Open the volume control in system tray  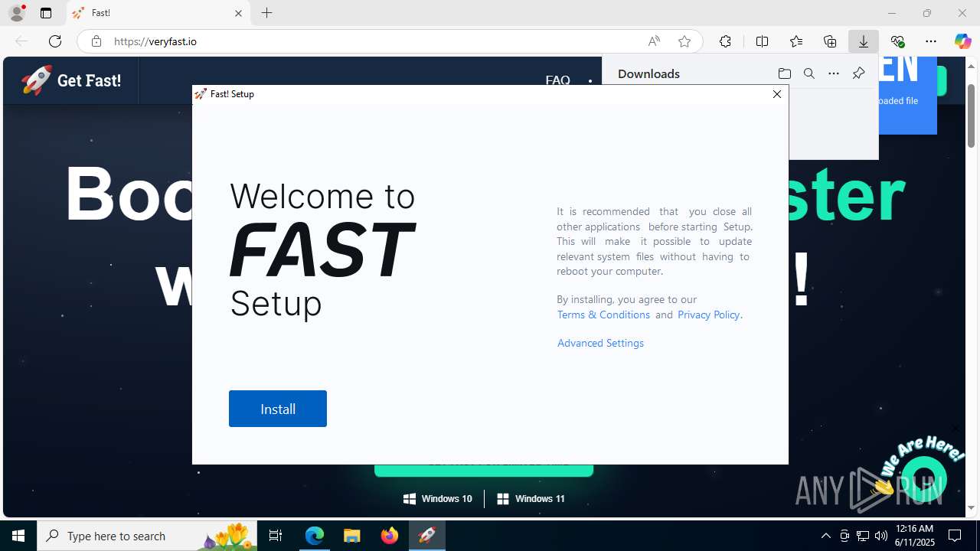tap(881, 536)
